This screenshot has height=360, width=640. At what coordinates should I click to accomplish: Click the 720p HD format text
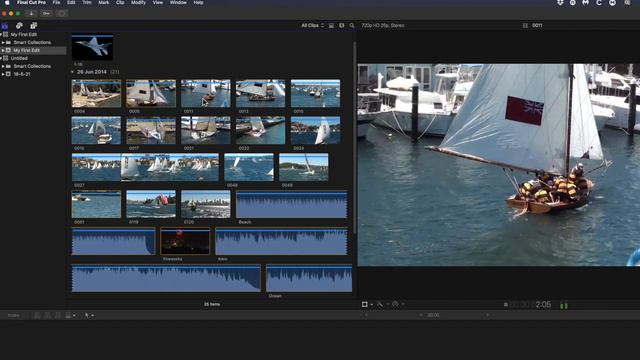[x=382, y=25]
